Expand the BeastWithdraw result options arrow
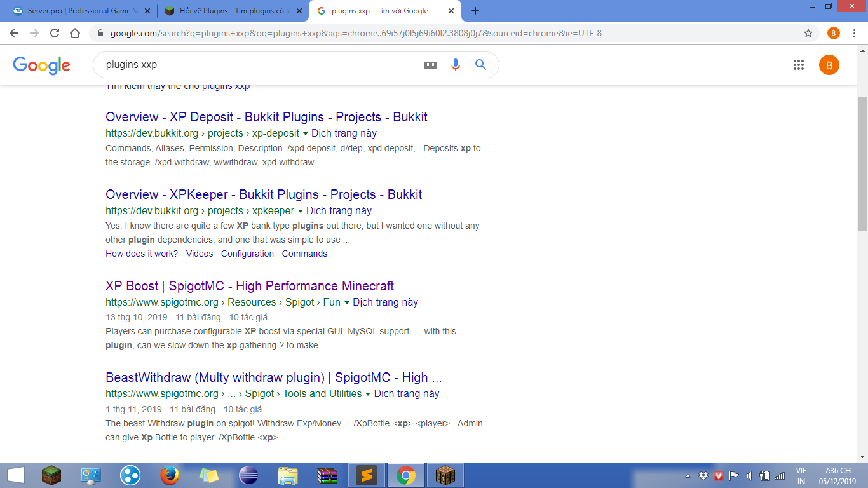The height and width of the screenshot is (488, 868). (368, 394)
